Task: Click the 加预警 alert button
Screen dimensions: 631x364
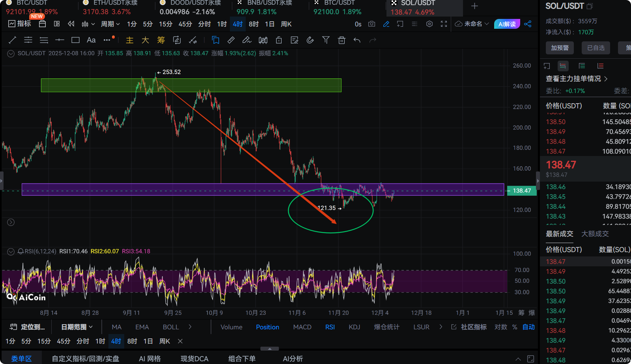Action: click(560, 48)
